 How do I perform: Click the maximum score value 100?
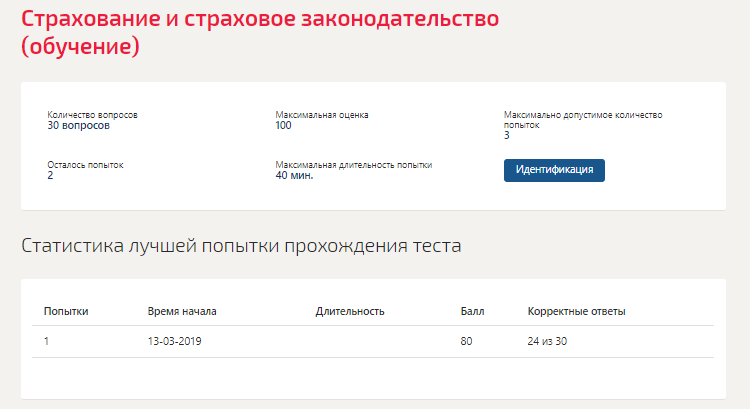pos(283,125)
